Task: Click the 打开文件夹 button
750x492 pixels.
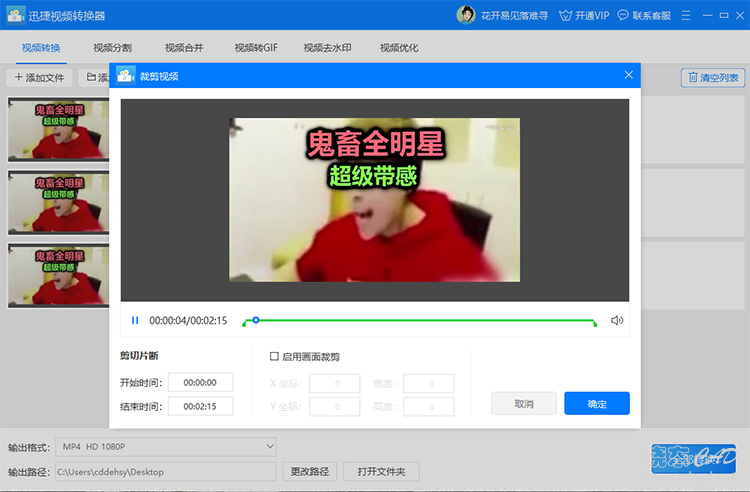Action: click(381, 471)
